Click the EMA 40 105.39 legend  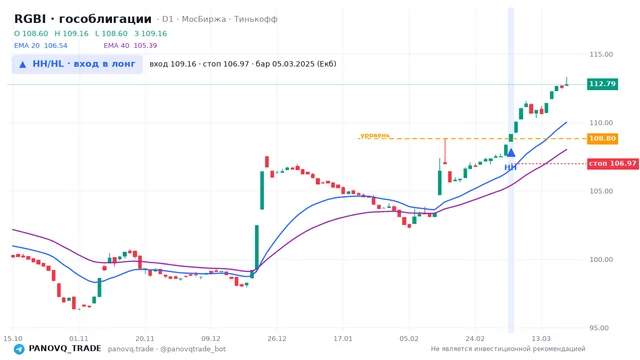130,46
